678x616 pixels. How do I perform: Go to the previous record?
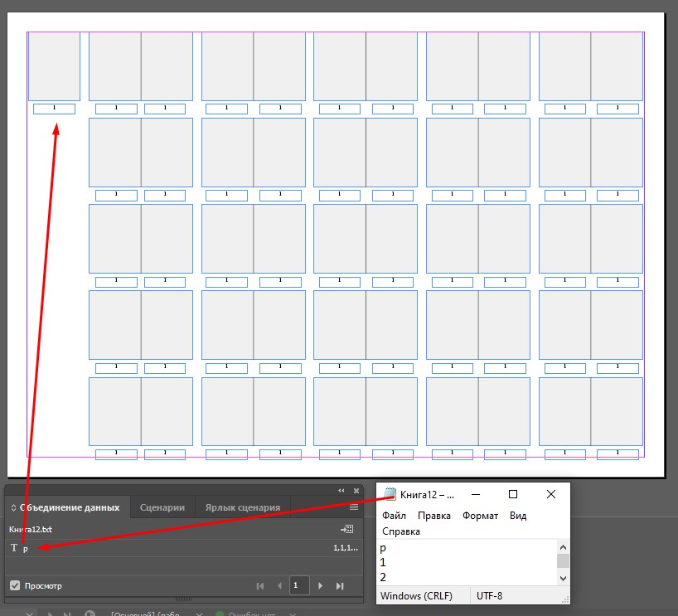click(x=279, y=585)
